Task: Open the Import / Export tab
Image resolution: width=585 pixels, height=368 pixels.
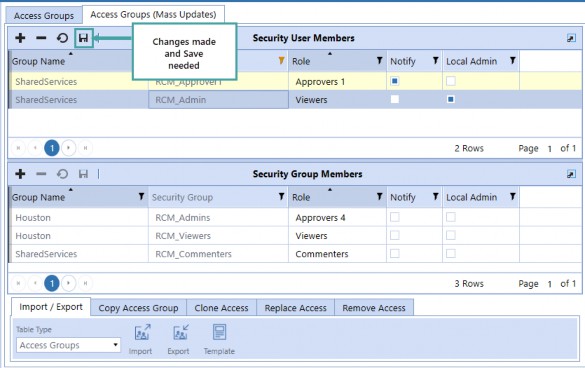Action: pyautogui.click(x=51, y=307)
